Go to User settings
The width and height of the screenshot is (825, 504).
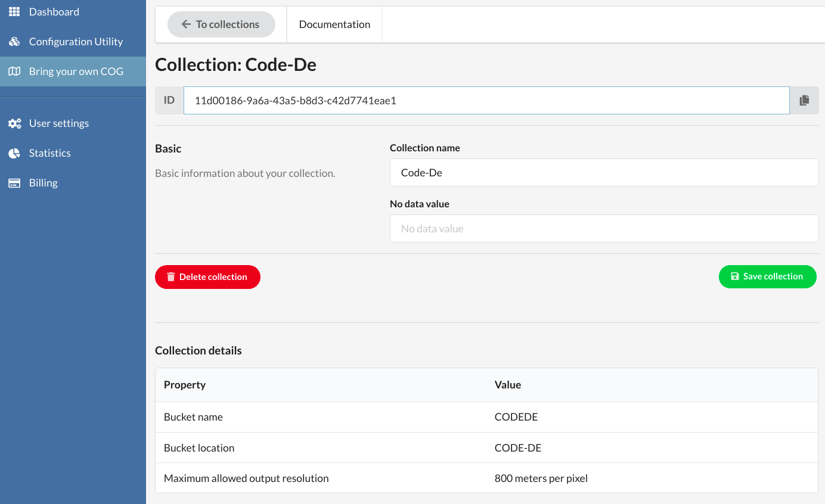point(73,123)
